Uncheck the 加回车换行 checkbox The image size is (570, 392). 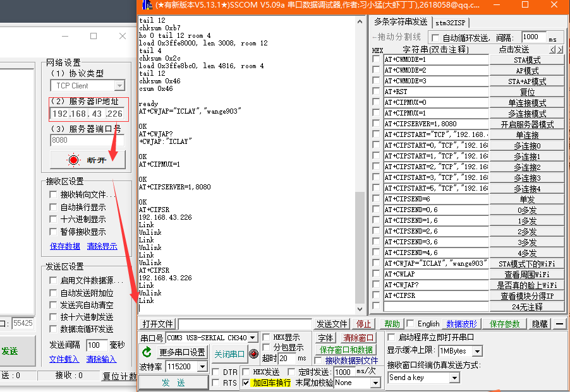click(x=246, y=383)
